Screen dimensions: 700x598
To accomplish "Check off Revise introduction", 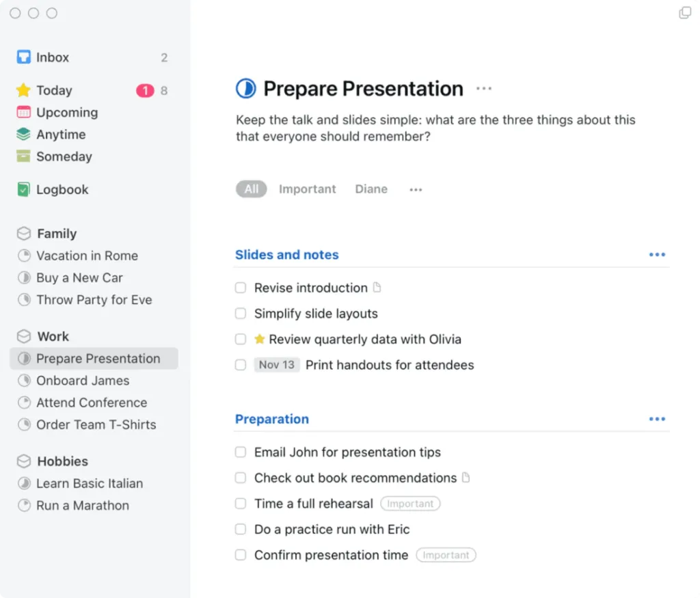I will [241, 288].
